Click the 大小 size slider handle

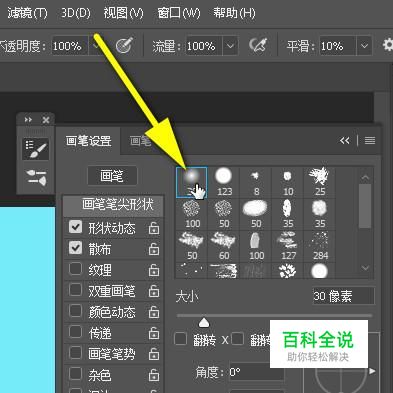pyautogui.click(x=204, y=322)
